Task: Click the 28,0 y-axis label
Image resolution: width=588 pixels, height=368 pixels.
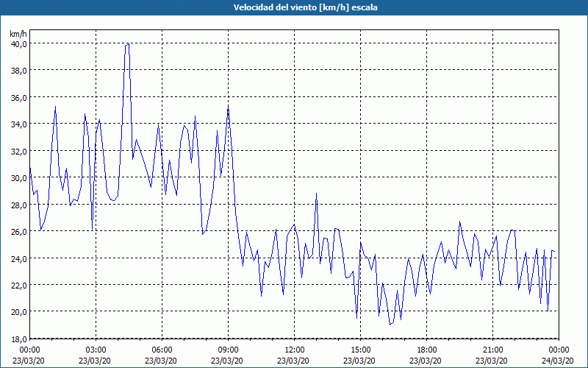Action: pos(19,205)
